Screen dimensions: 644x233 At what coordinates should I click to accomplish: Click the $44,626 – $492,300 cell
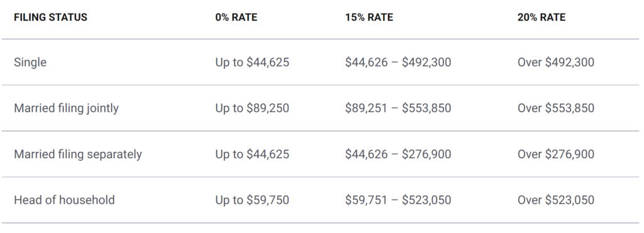click(x=398, y=62)
